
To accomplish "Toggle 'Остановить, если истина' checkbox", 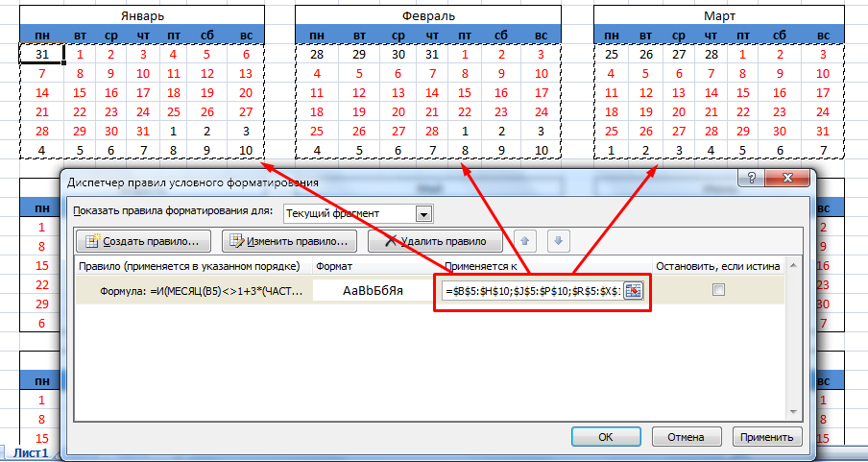I will click(x=718, y=290).
